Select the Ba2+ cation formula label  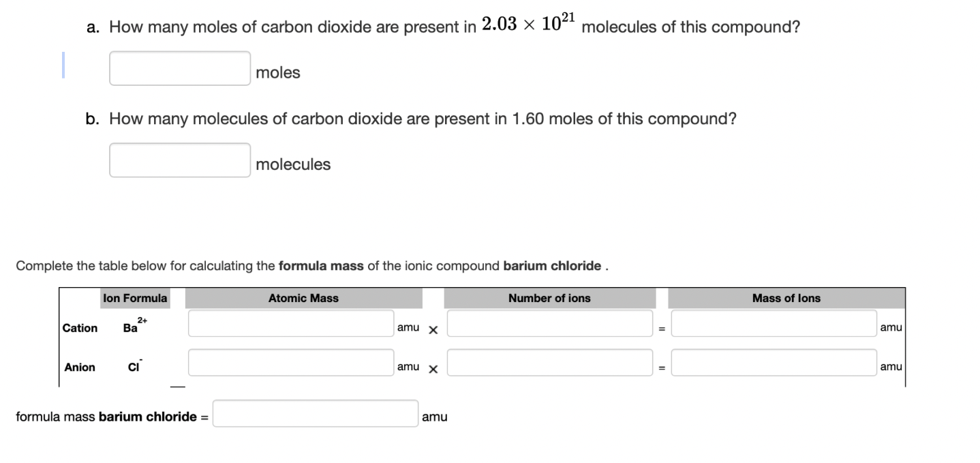point(134,325)
